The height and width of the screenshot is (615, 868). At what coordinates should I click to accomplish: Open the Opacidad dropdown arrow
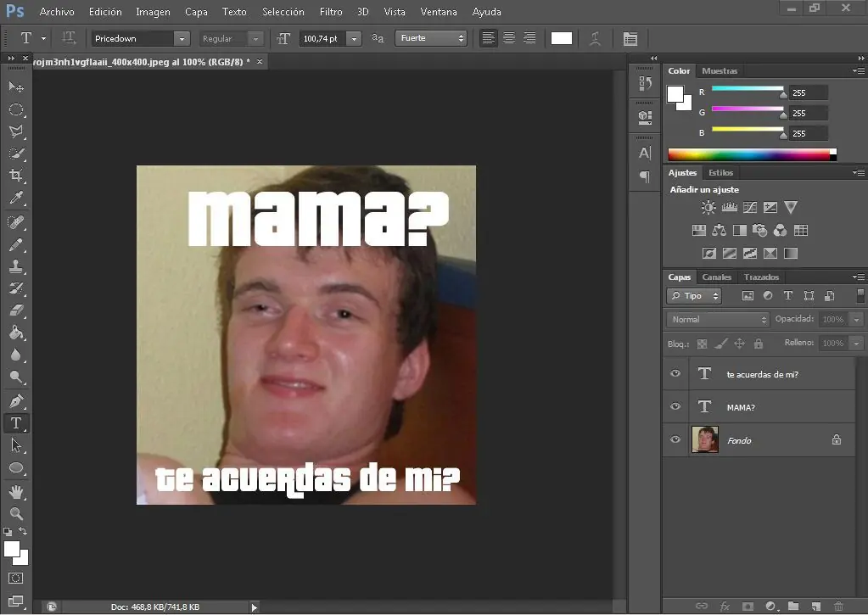pyautogui.click(x=857, y=320)
